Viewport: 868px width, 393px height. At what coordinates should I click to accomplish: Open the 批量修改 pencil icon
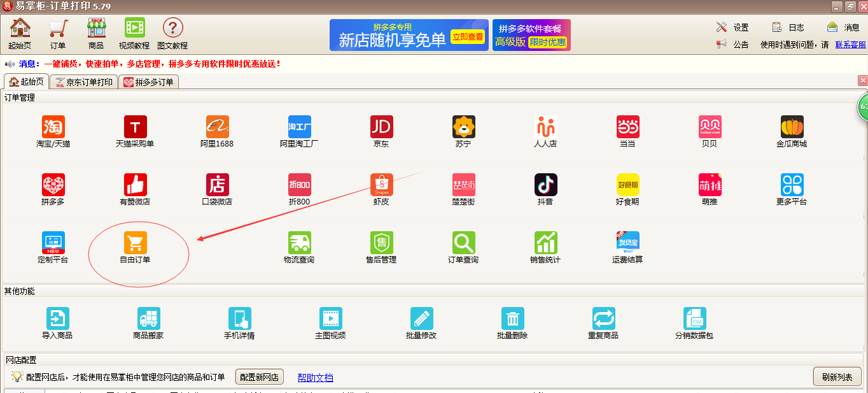[422, 318]
